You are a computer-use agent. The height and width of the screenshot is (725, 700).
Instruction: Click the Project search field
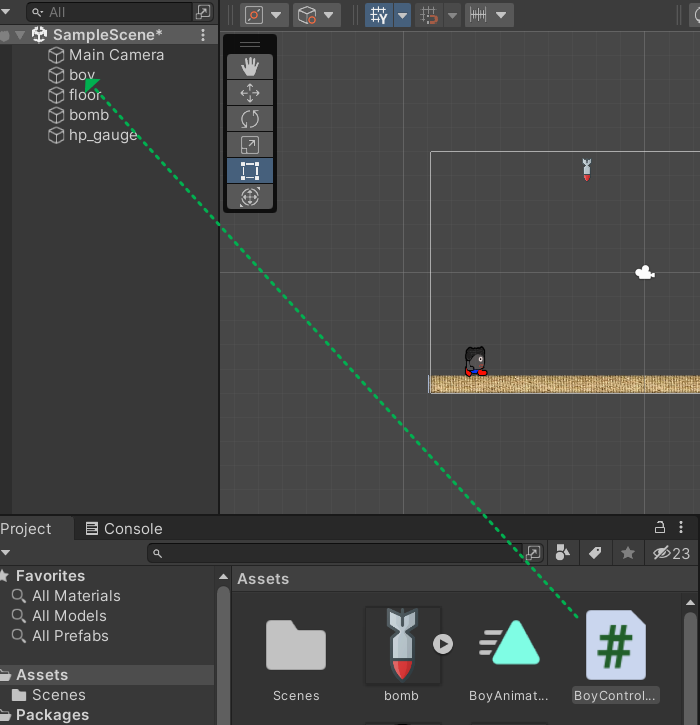click(x=335, y=553)
